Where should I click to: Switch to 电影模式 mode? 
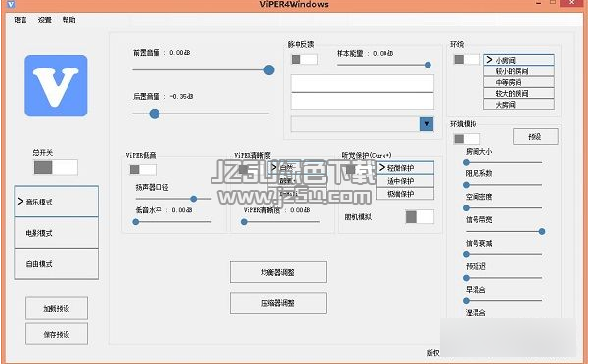click(x=57, y=233)
